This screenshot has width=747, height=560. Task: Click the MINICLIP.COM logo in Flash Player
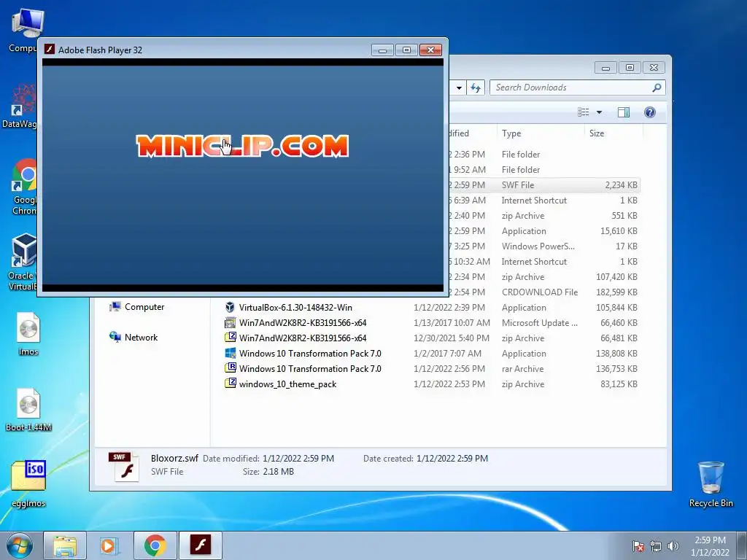point(242,146)
